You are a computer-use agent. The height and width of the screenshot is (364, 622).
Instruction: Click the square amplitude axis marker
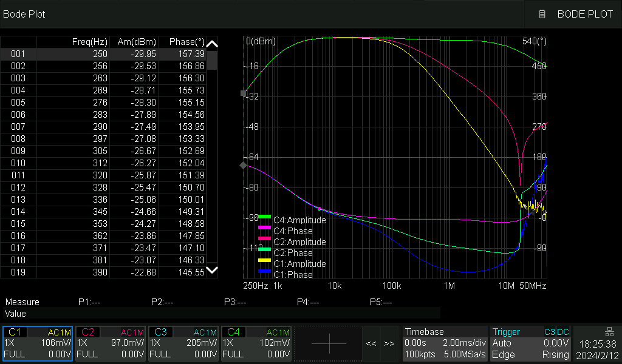(x=243, y=93)
